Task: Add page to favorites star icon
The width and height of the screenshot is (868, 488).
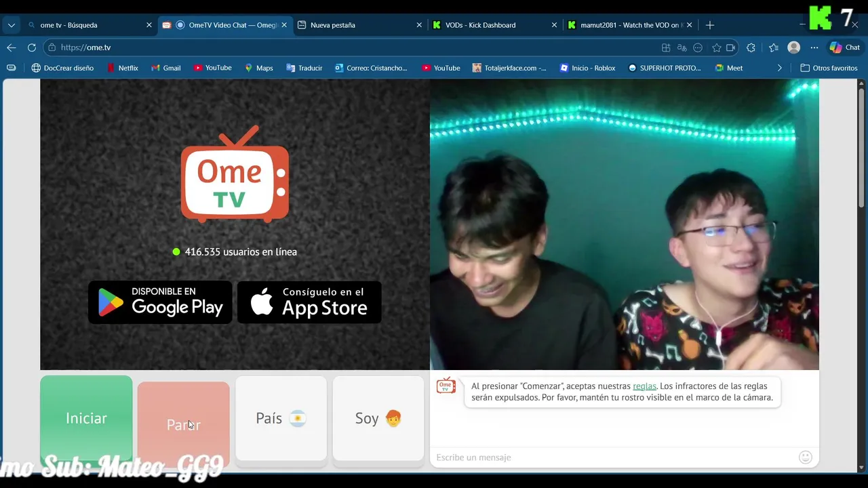Action: (716, 47)
